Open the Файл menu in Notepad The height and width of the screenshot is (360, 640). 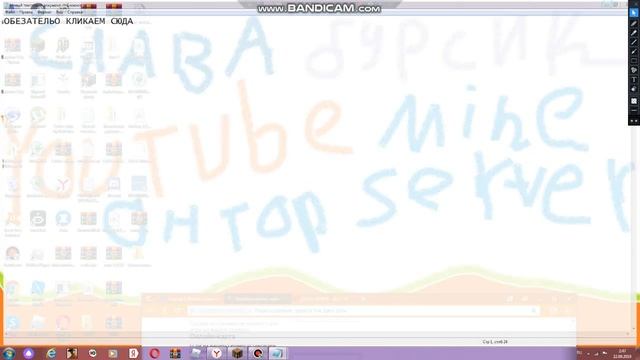(x=10, y=12)
